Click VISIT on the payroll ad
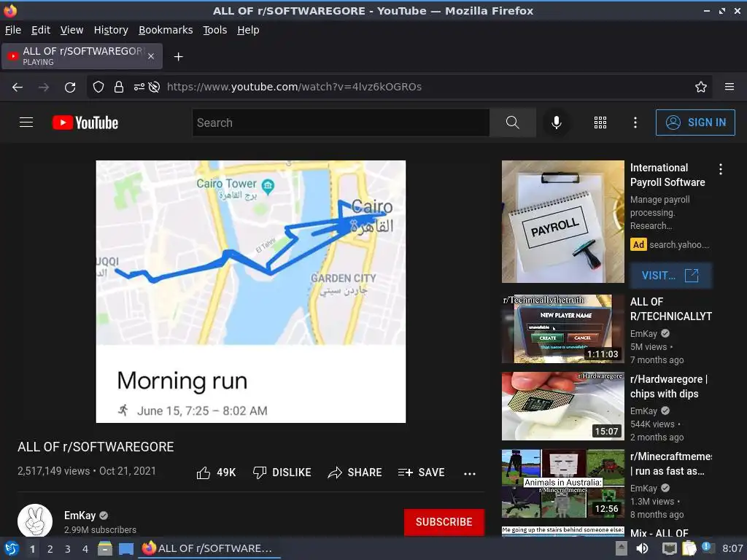 coord(670,276)
